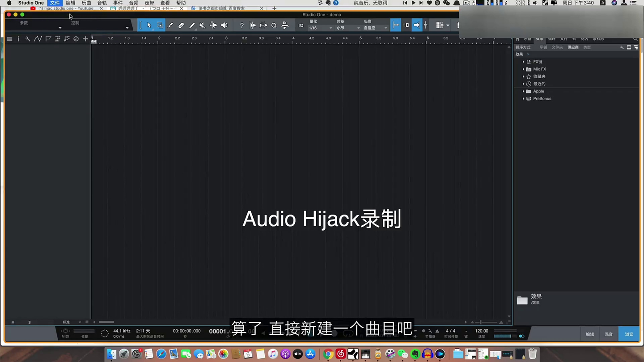The width and height of the screenshot is (644, 362).
Task: Expand the Mix FX folder
Action: click(523, 69)
